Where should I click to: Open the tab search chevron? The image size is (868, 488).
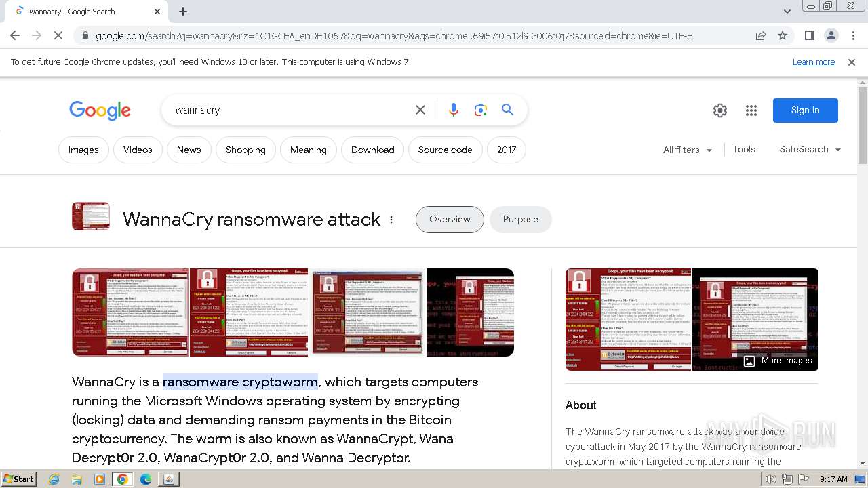click(787, 12)
